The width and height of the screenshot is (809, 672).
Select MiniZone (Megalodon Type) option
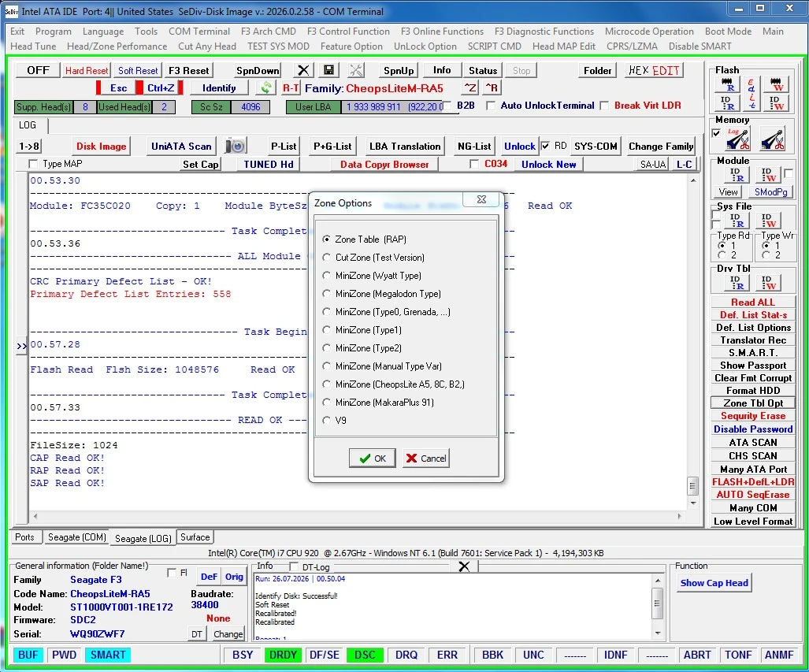click(326, 294)
